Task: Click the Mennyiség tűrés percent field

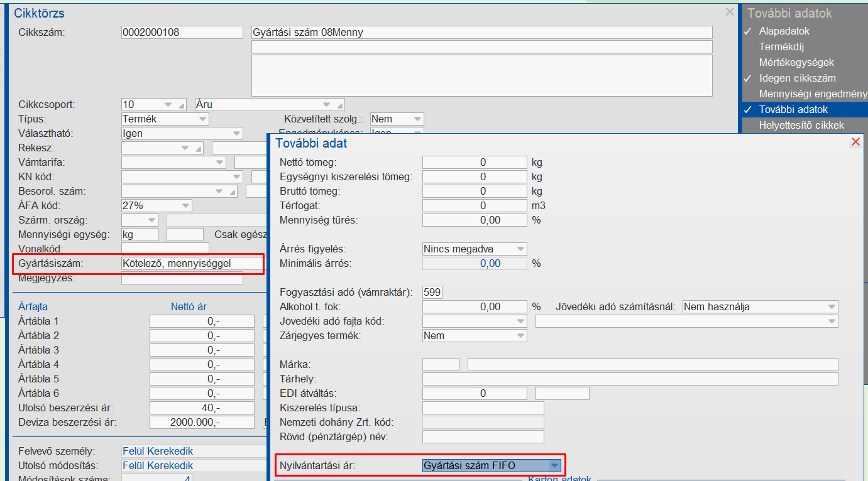Action: (475, 220)
